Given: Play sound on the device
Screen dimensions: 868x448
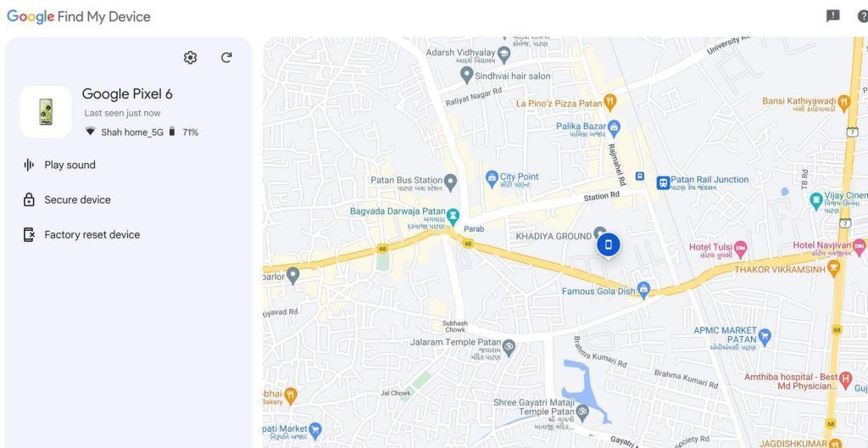Looking at the screenshot, I should (x=70, y=165).
